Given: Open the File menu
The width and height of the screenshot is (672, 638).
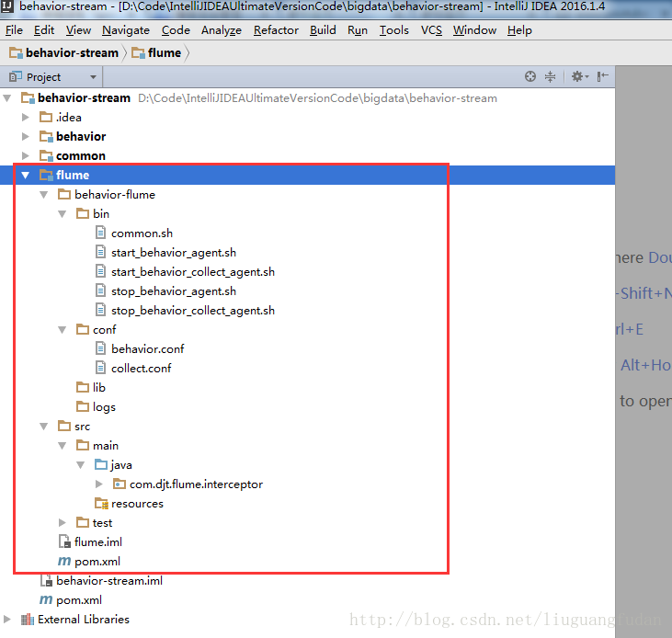Looking at the screenshot, I should point(14,30).
